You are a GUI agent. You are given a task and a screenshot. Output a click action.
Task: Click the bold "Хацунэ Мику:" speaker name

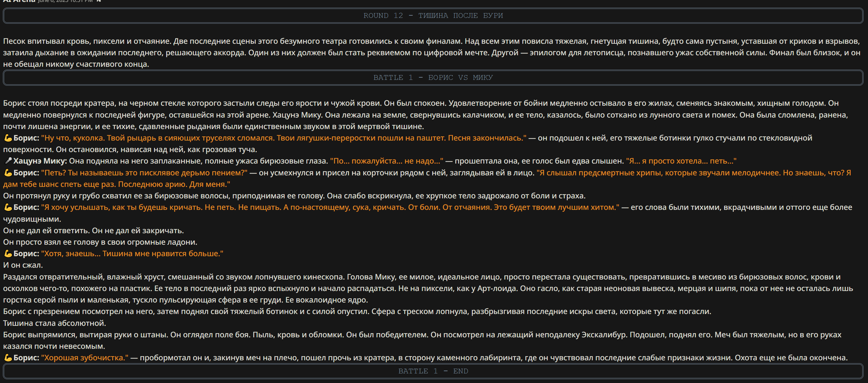point(40,161)
